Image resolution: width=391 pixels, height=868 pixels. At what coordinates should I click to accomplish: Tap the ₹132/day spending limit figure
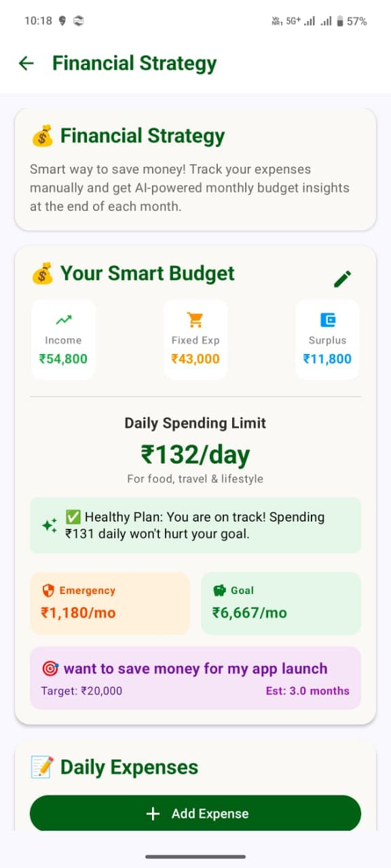[195, 453]
